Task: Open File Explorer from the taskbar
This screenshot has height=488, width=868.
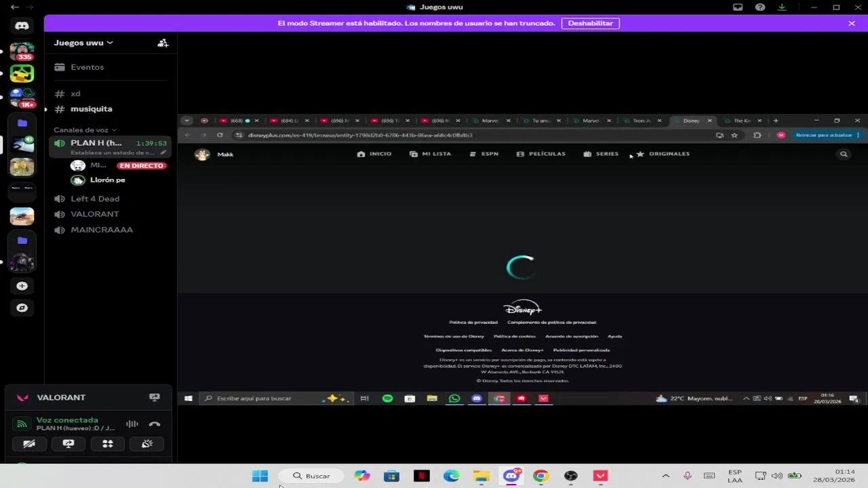Action: coord(481,476)
